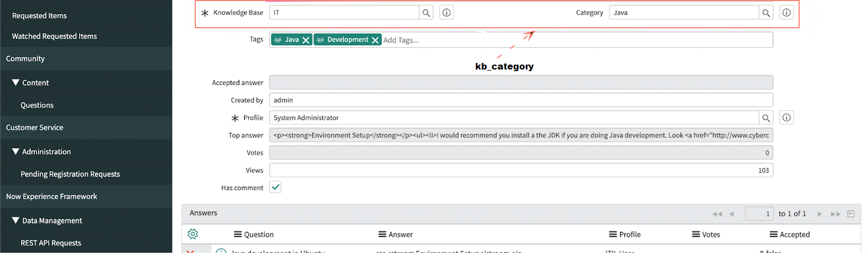Open Answers list settings gear icon
This screenshot has height=253, width=868.
[x=193, y=234]
